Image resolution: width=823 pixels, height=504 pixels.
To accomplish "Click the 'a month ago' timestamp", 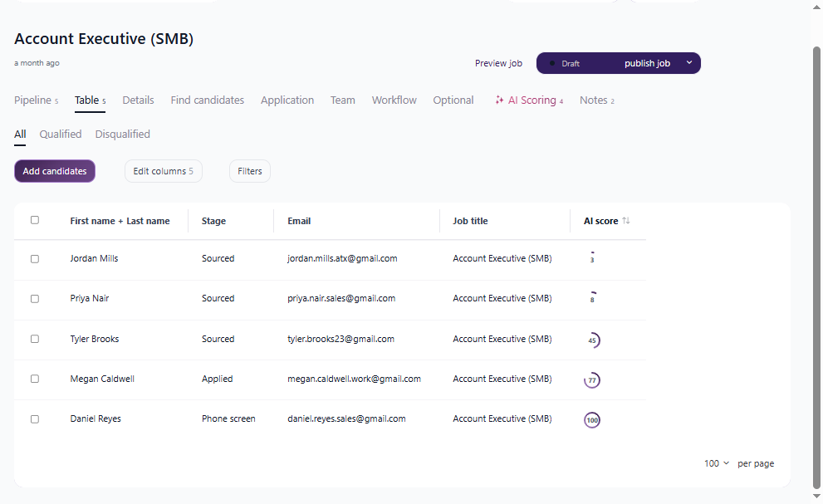I will coord(37,63).
